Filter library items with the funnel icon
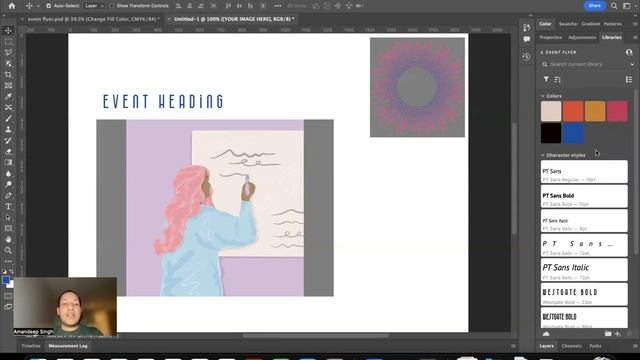This screenshot has height=360, width=640. (546, 80)
